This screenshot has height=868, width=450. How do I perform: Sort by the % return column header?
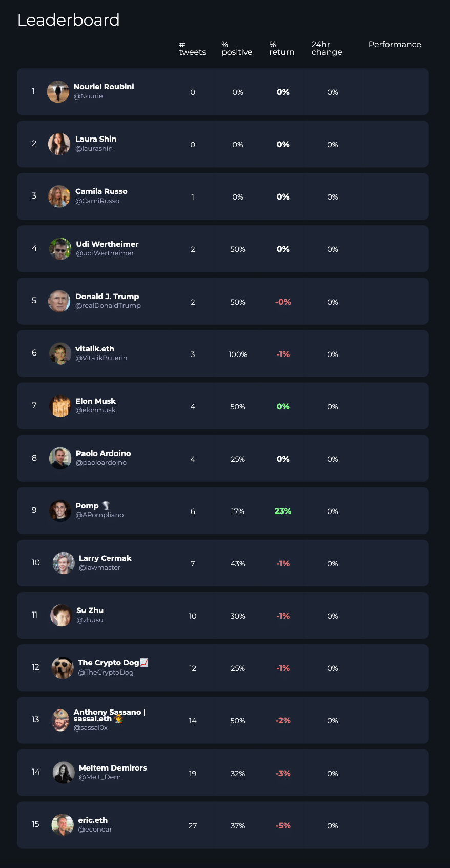(282, 48)
